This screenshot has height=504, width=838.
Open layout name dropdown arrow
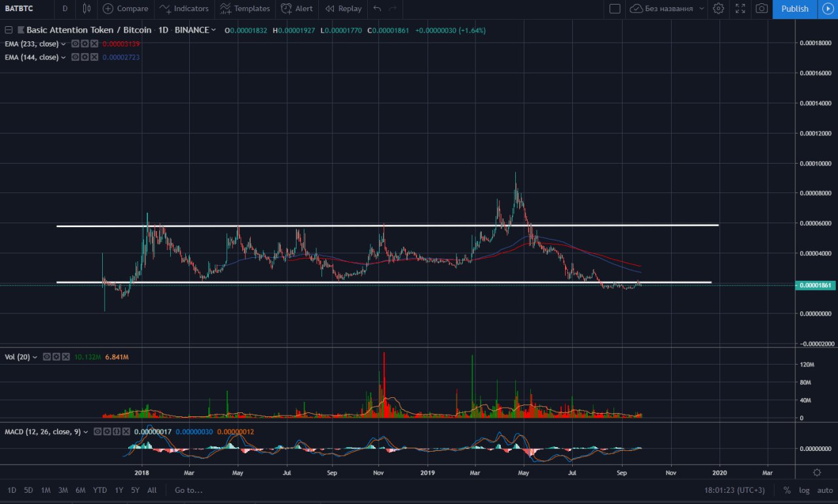pos(701,9)
